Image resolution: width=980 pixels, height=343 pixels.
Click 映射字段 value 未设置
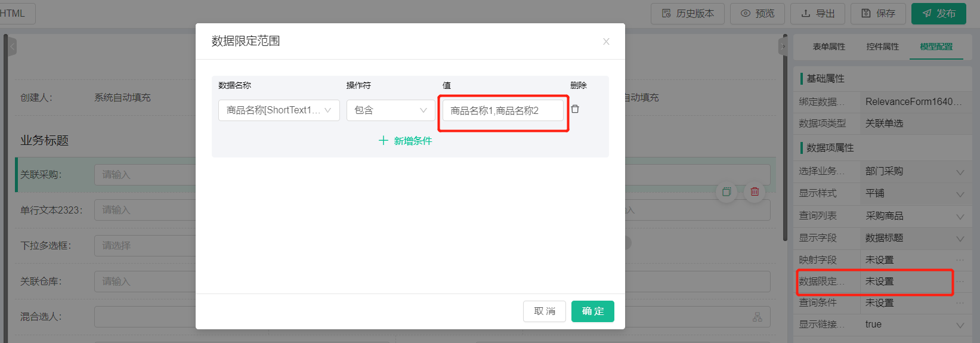pyautogui.click(x=880, y=260)
